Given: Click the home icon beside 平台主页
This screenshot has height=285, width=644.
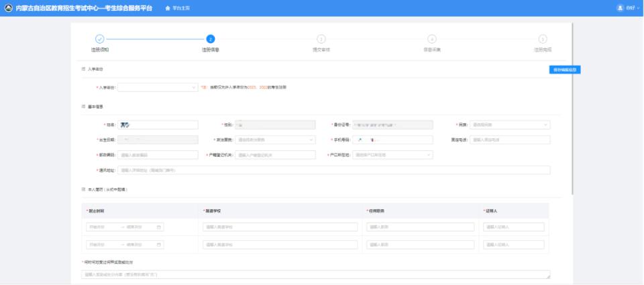Looking at the screenshot, I should coord(168,8).
